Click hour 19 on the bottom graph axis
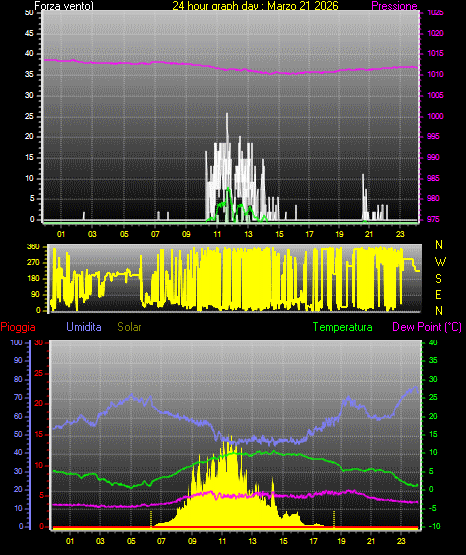The image size is (466, 555). click(x=341, y=541)
